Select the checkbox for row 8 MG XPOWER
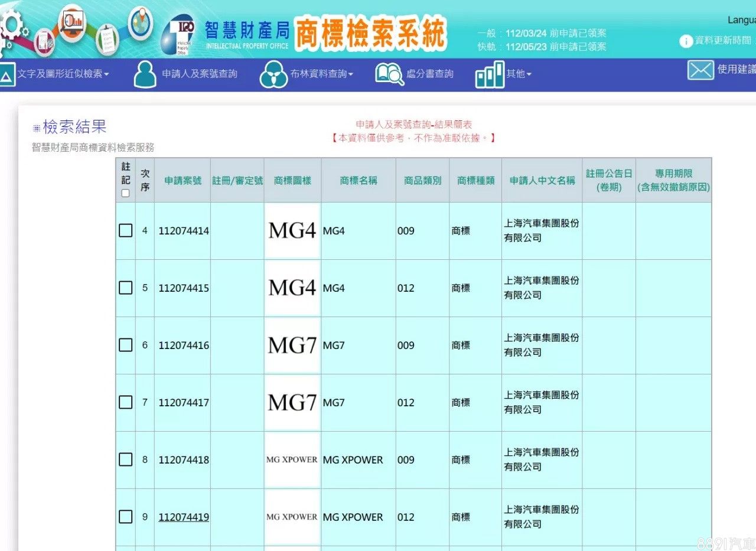Screen dimensions: 756x551 [126, 459]
